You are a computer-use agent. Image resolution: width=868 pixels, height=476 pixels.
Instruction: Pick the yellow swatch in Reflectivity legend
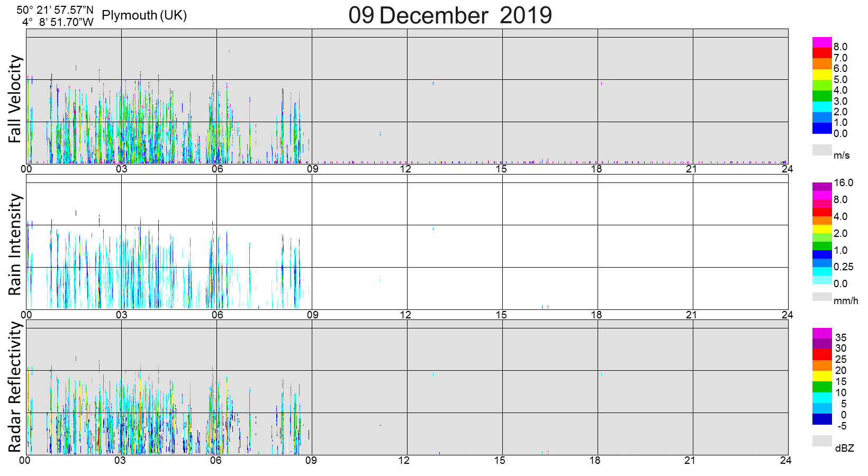pyautogui.click(x=822, y=377)
